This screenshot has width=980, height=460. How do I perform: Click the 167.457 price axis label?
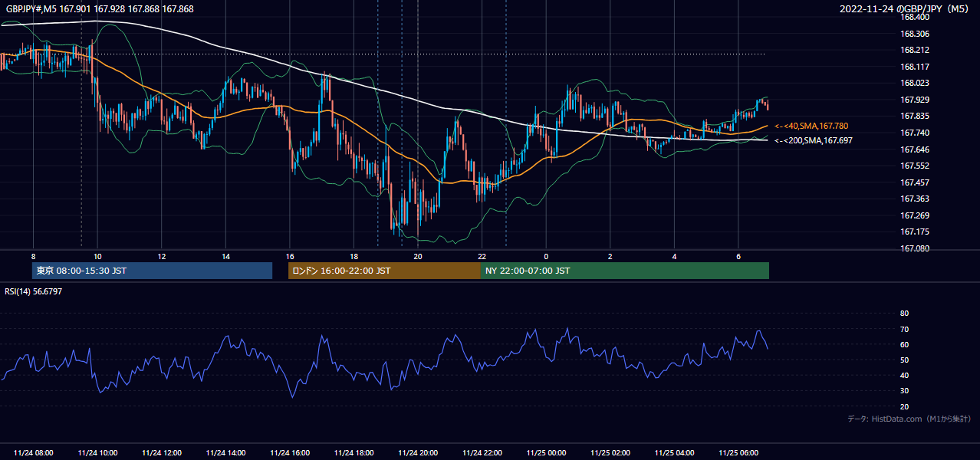(914, 182)
